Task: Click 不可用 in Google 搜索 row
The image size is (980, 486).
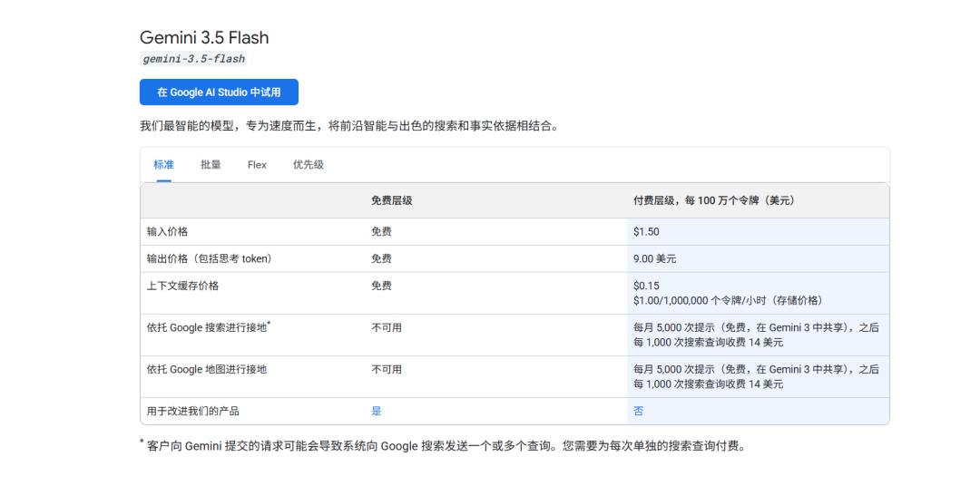Action: (387, 327)
